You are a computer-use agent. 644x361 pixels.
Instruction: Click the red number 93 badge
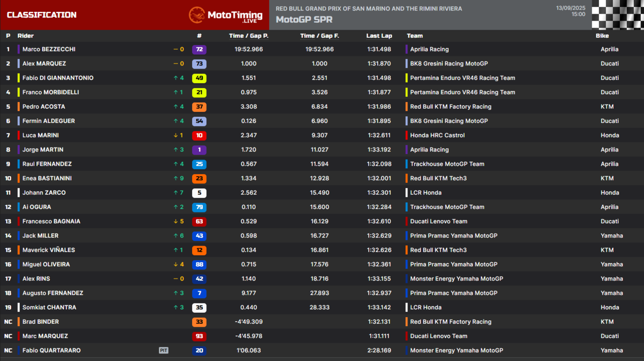[199, 336]
